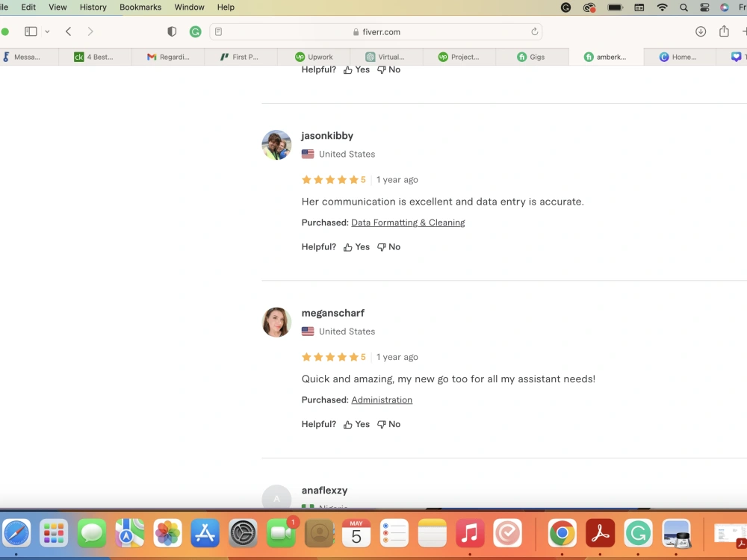Click the Grammarly extension icon in the toolbar
The height and width of the screenshot is (560, 747).
pyautogui.click(x=195, y=31)
